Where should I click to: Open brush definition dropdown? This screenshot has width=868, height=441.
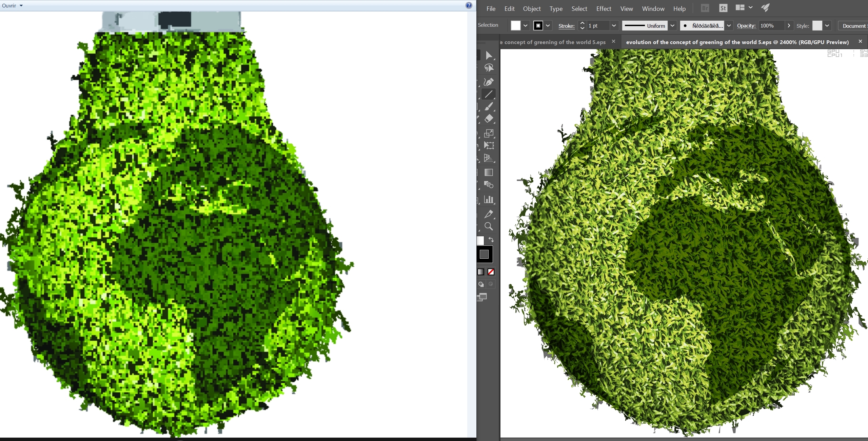[729, 25]
